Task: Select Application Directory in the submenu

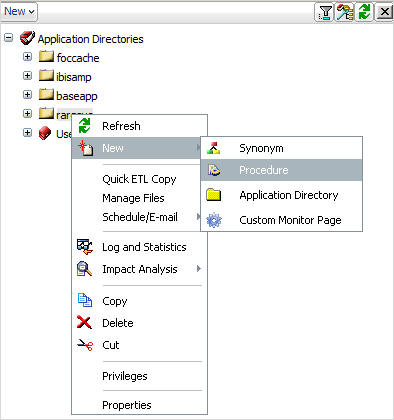Action: click(x=281, y=195)
